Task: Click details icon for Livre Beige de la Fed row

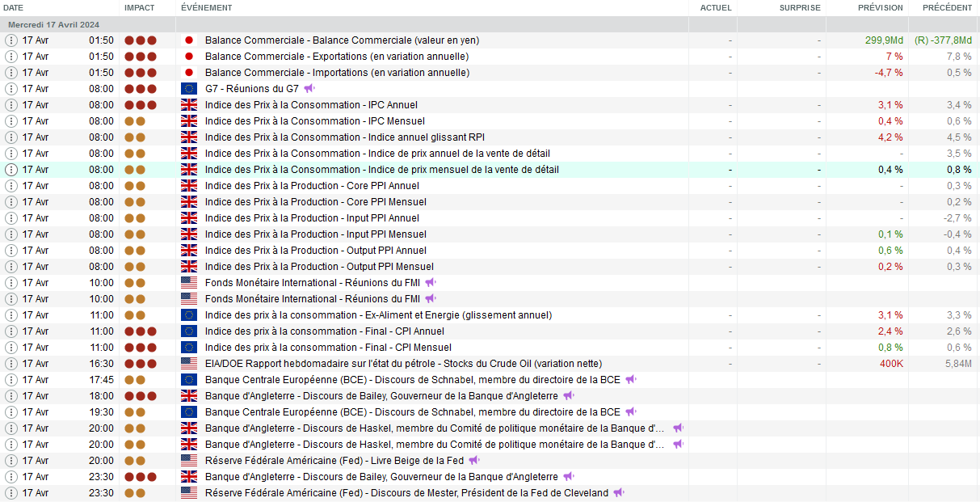Action: [11, 461]
